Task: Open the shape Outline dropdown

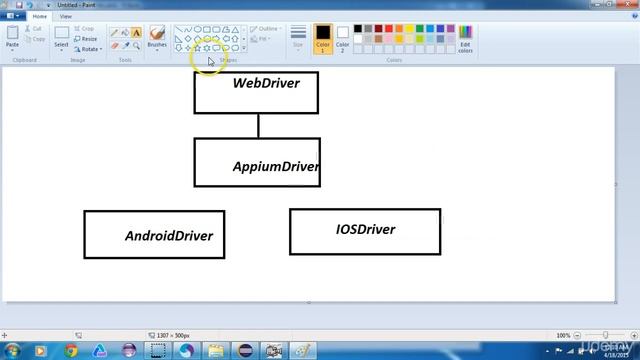Action: (266, 29)
